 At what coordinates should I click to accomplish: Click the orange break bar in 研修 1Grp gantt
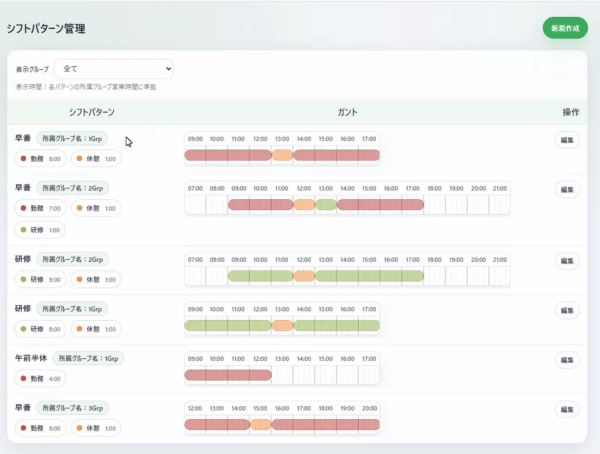[x=282, y=325]
